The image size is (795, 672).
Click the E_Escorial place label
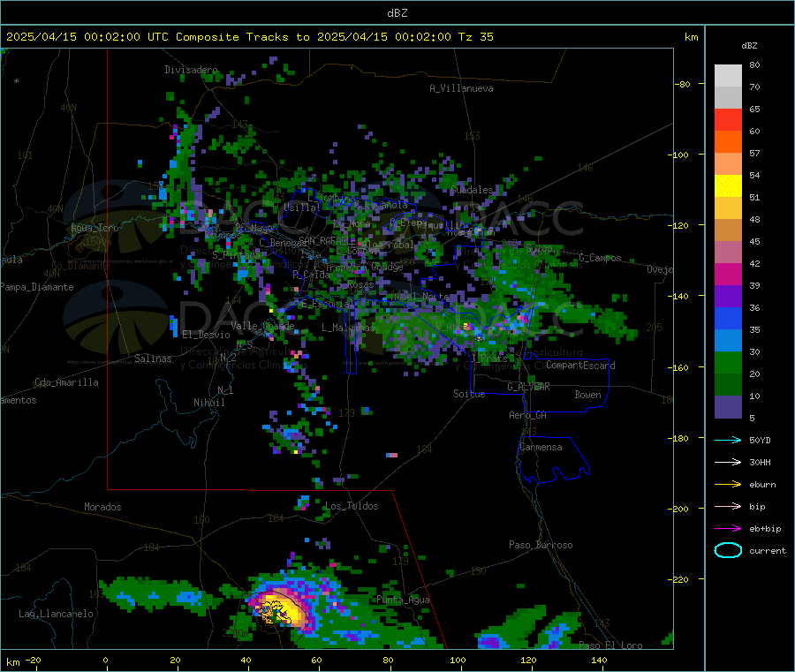327,304
